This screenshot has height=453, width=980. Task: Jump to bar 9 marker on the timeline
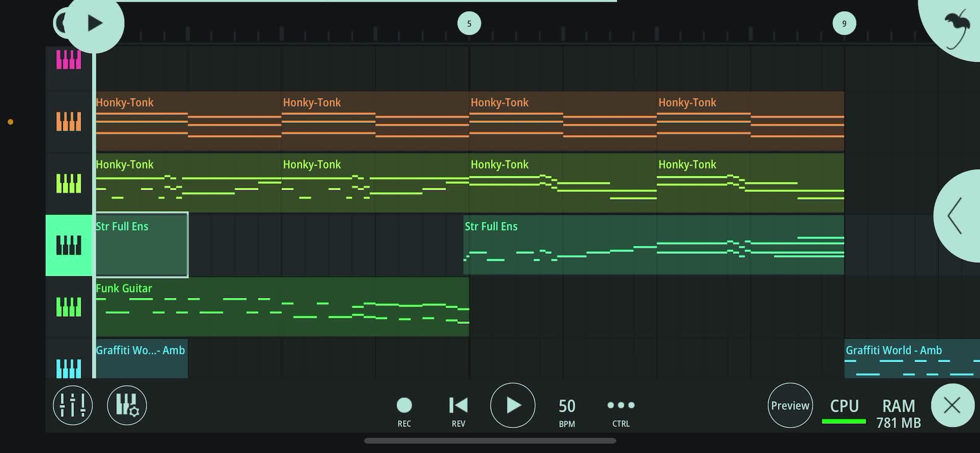pyautogui.click(x=844, y=23)
